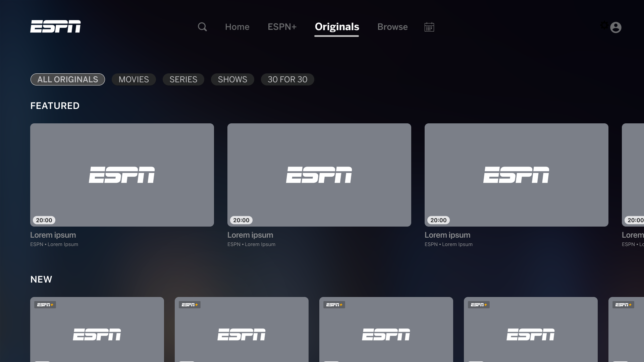Open the partially visible fourth Featured thumbnail
This screenshot has width=644, height=362.
point(633,175)
